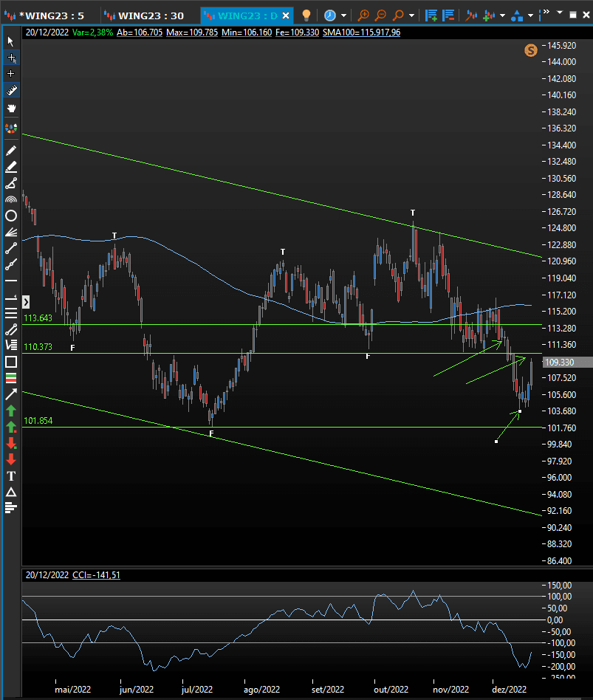Click the shapes objects icon
593x700 pixels.
coord(517,16)
